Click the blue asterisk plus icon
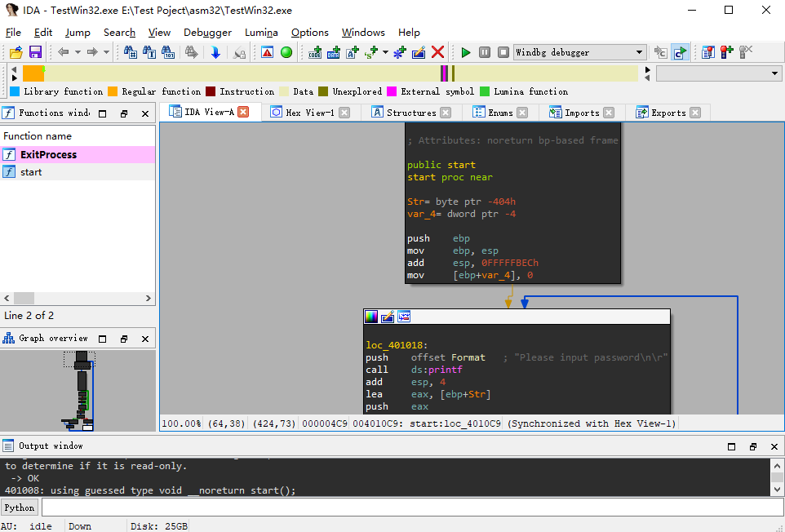Screen dimensions: 785x532 (x=400, y=52)
